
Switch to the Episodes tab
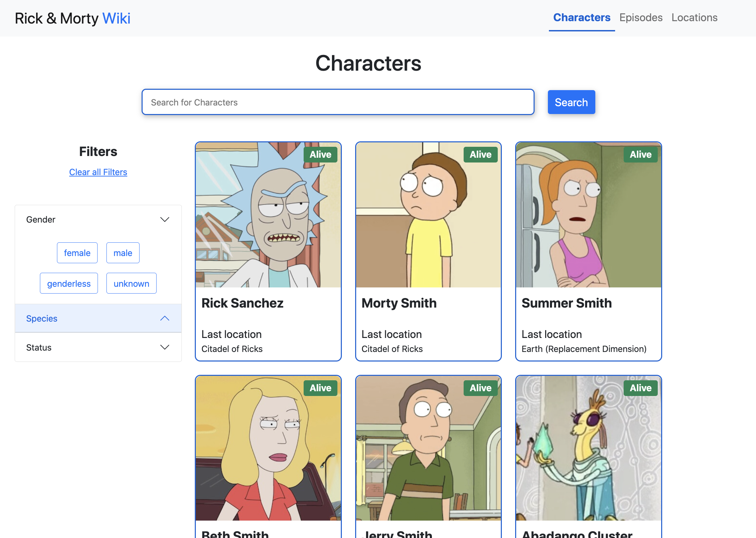pyautogui.click(x=641, y=18)
